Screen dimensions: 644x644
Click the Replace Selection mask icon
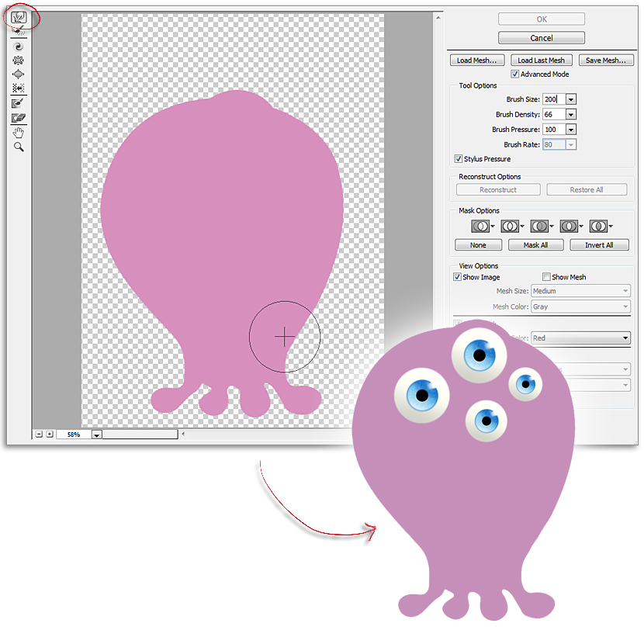(x=480, y=227)
